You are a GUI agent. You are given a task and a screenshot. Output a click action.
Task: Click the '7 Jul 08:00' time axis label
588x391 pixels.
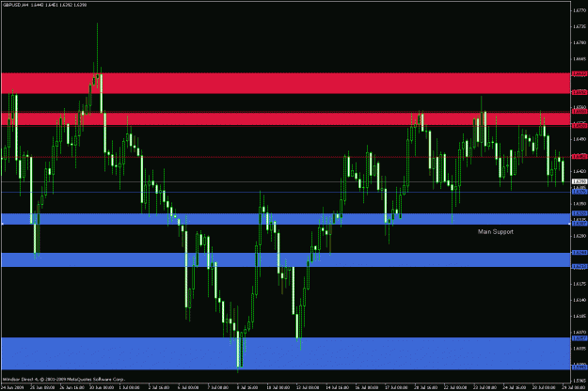[217, 387]
